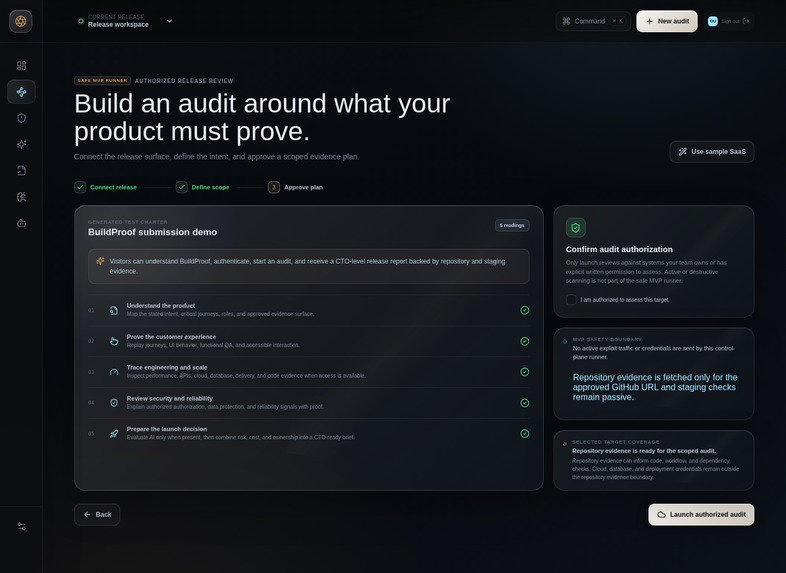Click check status for Prove the customer experience
The width and height of the screenshot is (786, 573).
tap(524, 341)
